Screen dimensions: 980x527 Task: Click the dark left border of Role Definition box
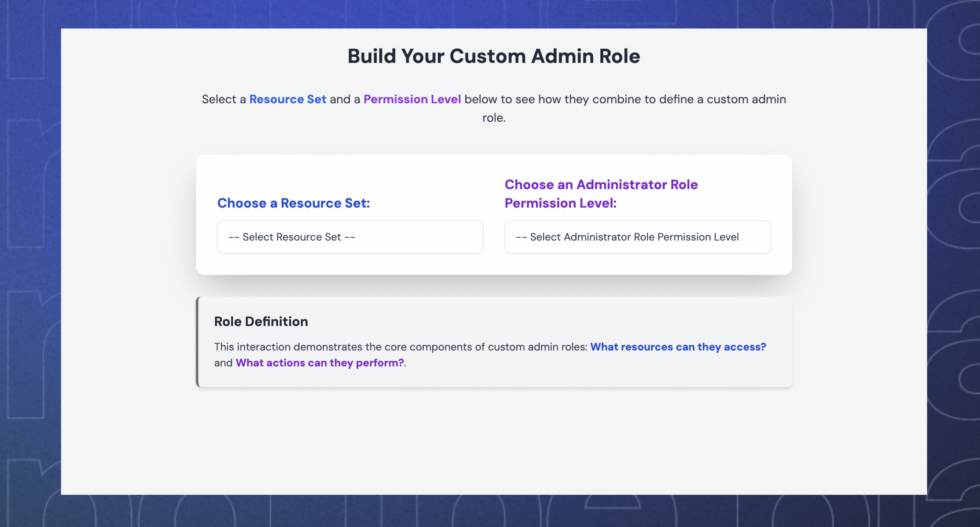point(198,341)
